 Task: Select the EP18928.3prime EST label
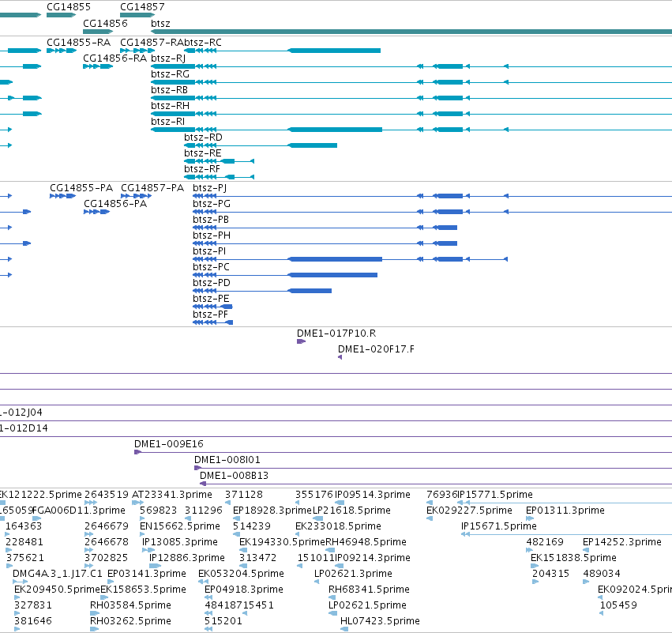point(272,511)
